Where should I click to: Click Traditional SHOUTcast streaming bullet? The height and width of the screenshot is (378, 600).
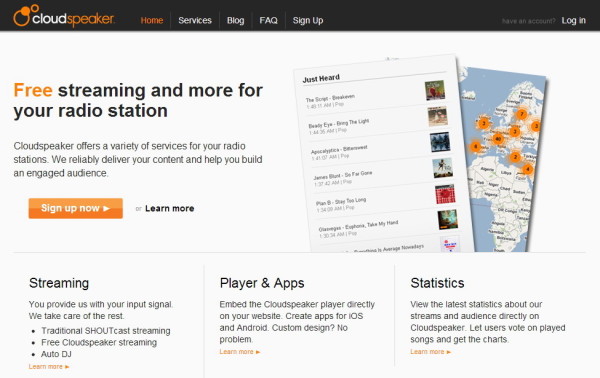[106, 331]
